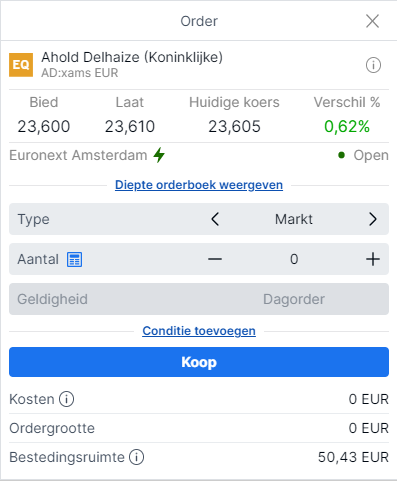The width and height of the screenshot is (397, 481).
Task: Click the Laat price 23,610
Action: pyautogui.click(x=130, y=126)
